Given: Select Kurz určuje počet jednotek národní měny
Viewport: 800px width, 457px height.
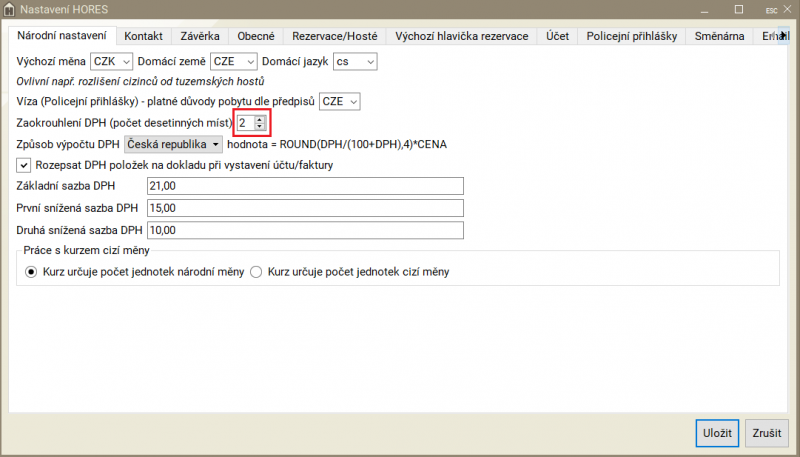Looking at the screenshot, I should (x=31, y=271).
